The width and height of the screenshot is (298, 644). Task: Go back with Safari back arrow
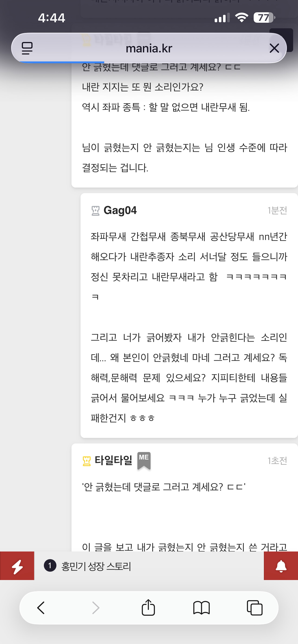tap(41, 608)
